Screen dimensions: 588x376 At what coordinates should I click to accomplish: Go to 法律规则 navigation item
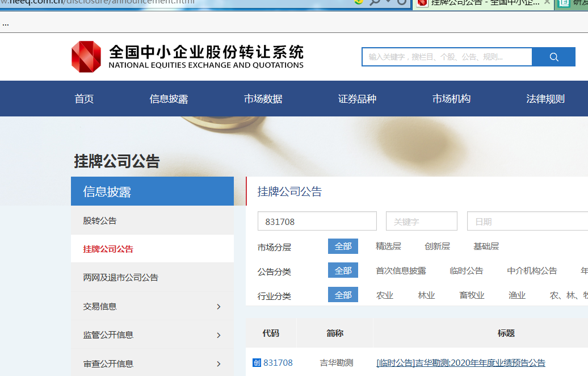click(545, 99)
